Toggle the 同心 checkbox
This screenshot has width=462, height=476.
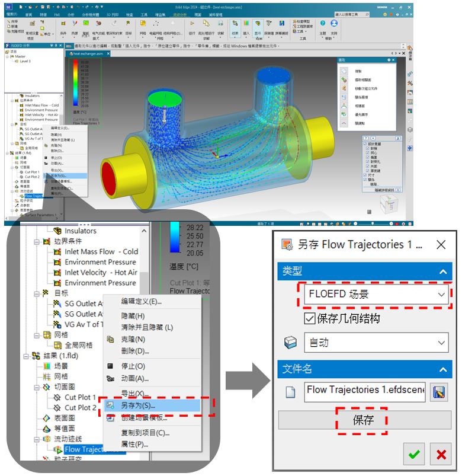pyautogui.click(x=368, y=153)
